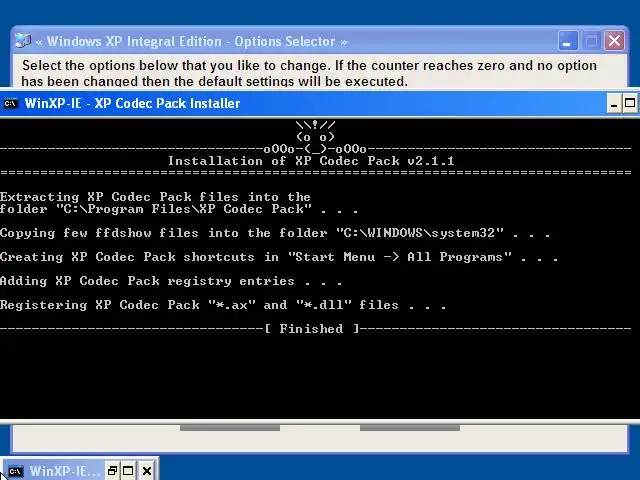Maximize the minimized WinXP-IE window
The height and width of the screenshot is (480, 640).
[x=128, y=471]
